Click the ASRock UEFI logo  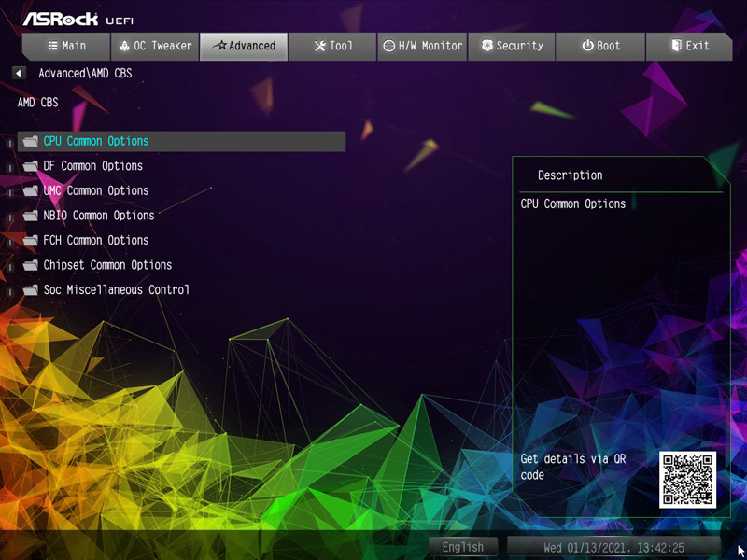tap(78, 20)
